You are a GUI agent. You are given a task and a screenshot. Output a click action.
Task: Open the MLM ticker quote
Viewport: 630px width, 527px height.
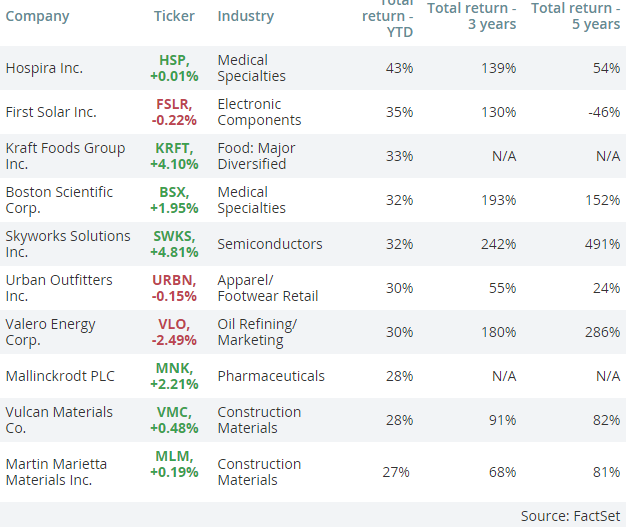tap(176, 456)
